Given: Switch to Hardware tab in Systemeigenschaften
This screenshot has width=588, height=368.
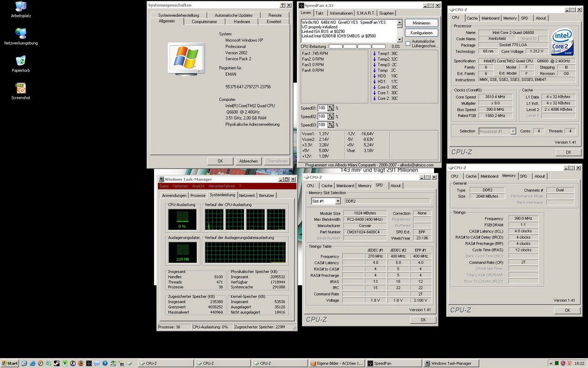Looking at the screenshot, I should click(x=242, y=21).
